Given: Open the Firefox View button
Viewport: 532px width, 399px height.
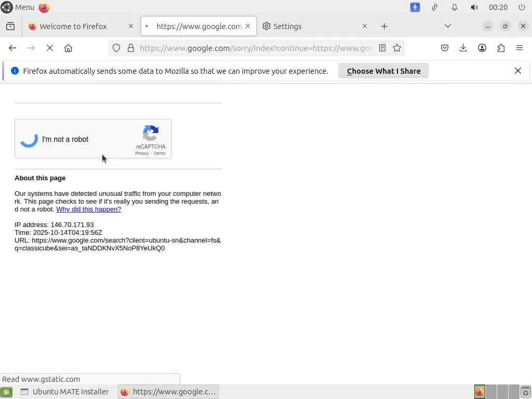Looking at the screenshot, I should click(10, 26).
